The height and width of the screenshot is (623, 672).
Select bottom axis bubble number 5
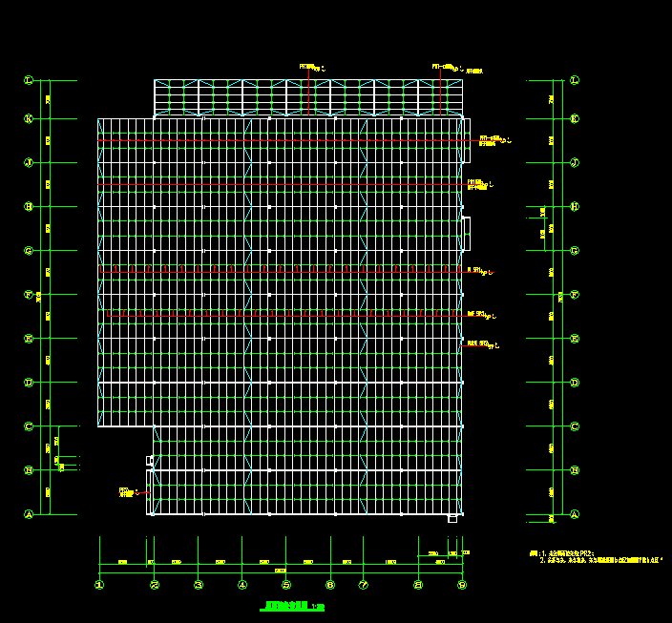286,585
